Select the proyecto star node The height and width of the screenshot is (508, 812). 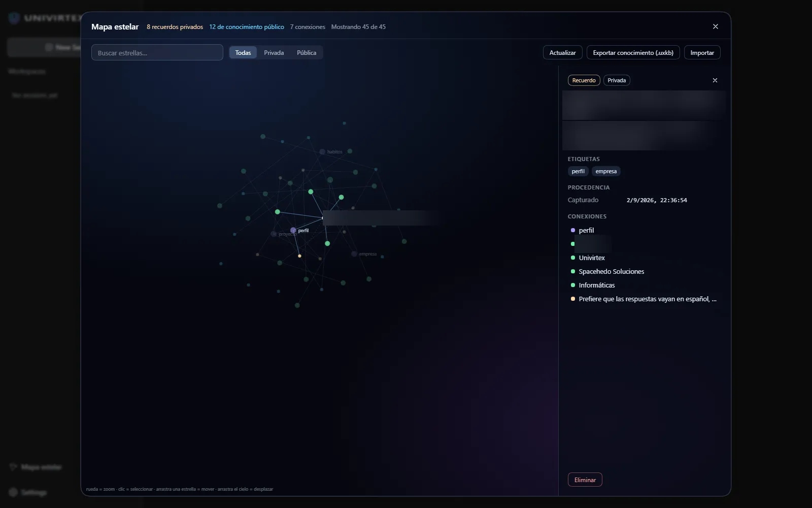[x=274, y=234]
